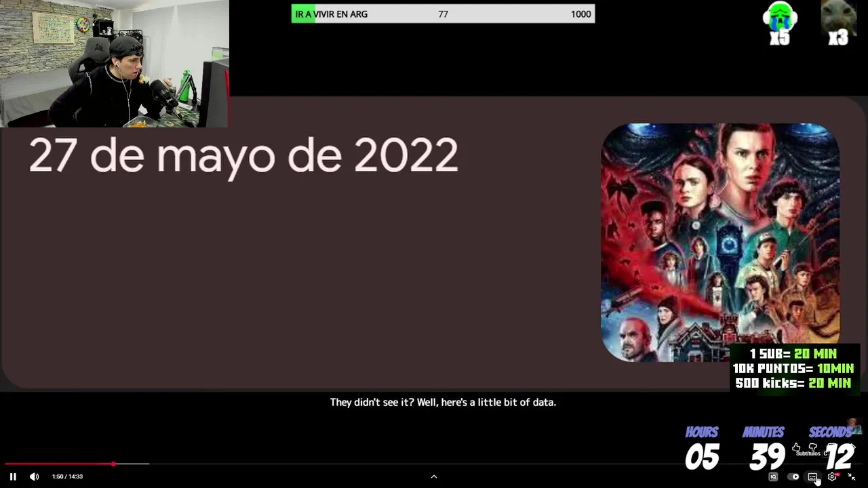Click the green crying emoji x5 badge

(x=780, y=24)
